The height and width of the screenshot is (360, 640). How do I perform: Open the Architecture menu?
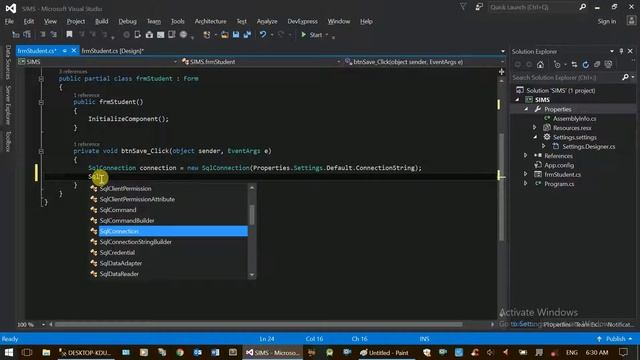(x=210, y=21)
